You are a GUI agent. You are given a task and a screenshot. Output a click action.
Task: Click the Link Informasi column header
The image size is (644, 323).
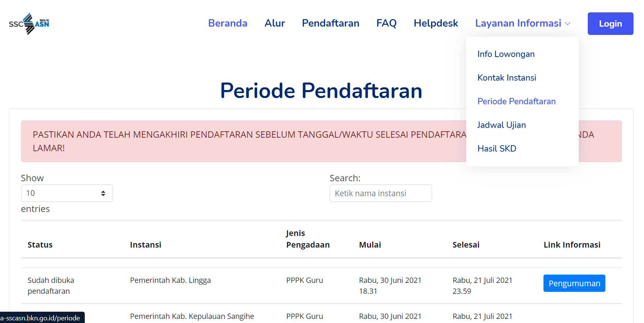(572, 245)
